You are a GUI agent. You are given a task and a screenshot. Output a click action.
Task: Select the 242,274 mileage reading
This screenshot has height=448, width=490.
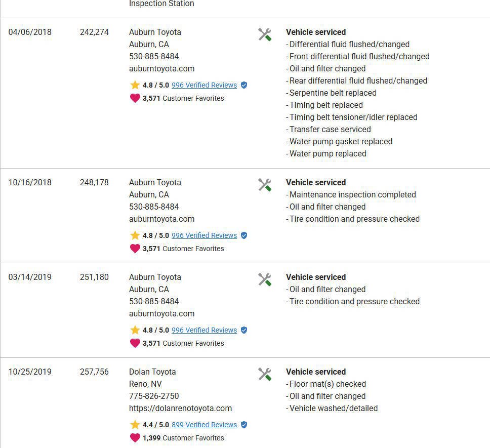tap(94, 32)
